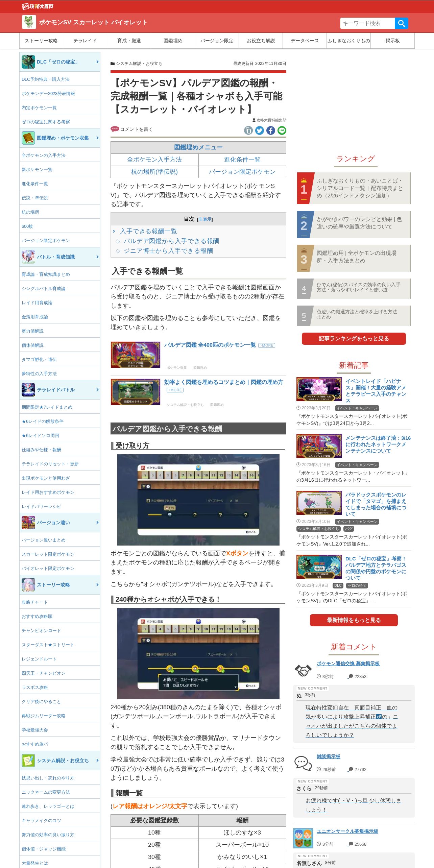Expand システム解説・お役立ち section chevron
434x868 pixels.
(x=97, y=761)
